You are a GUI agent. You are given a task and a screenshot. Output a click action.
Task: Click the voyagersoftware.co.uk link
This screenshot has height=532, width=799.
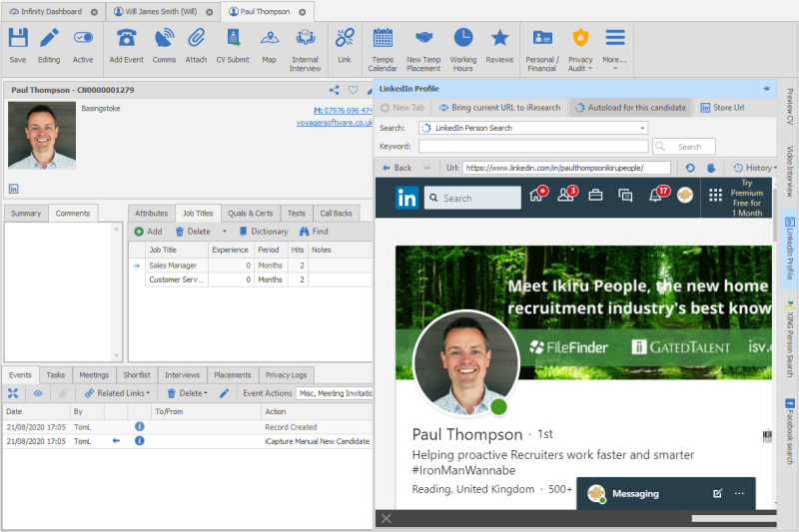click(335, 123)
